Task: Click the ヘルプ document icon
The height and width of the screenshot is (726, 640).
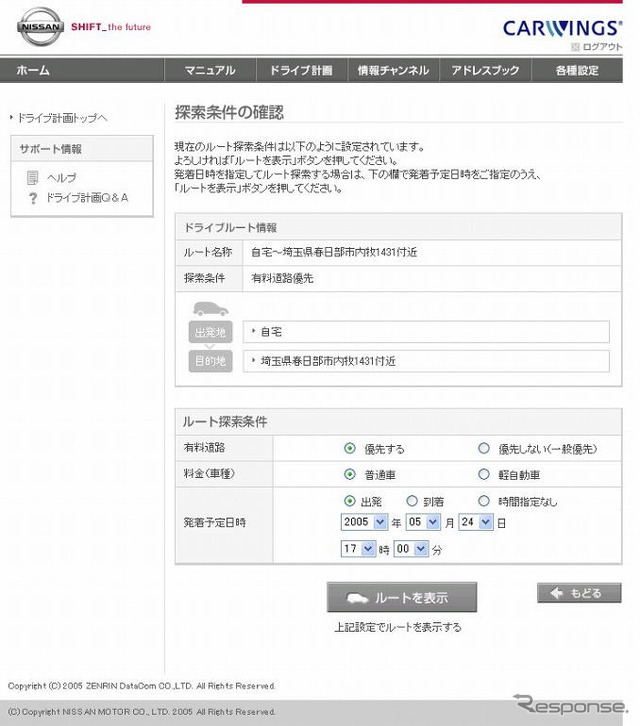Action: 32,177
